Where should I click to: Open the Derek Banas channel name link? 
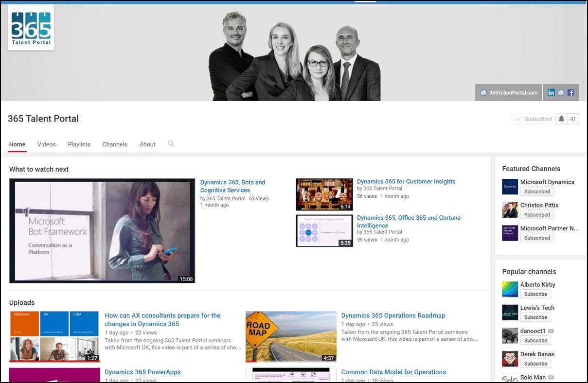point(537,354)
